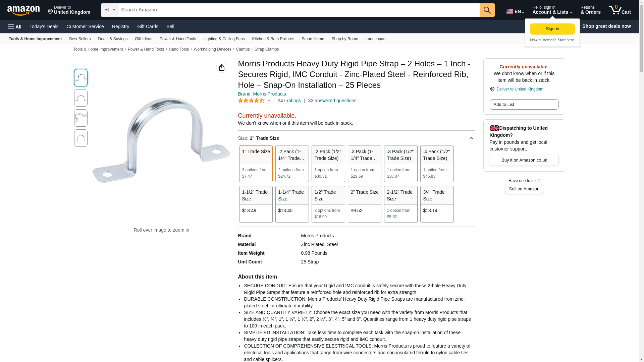The height and width of the screenshot is (362, 644).
Task: Click the deliver-to location pin
Action: click(x=51, y=12)
